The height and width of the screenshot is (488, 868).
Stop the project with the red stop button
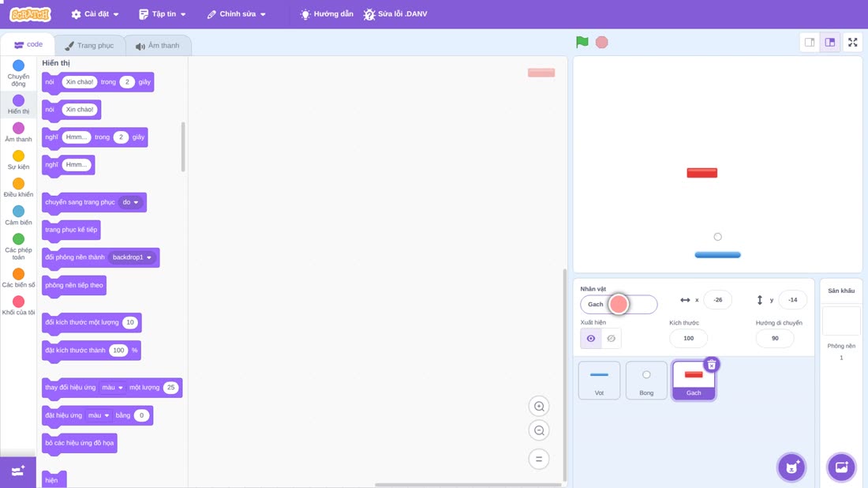click(x=602, y=42)
